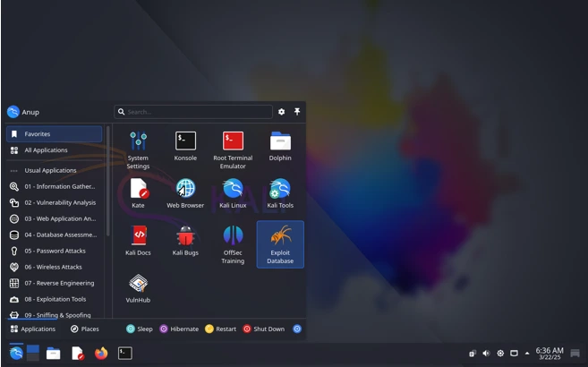Viewport: 588px width, 367px height.
Task: Open launcher configure settings gear
Action: [x=281, y=112]
